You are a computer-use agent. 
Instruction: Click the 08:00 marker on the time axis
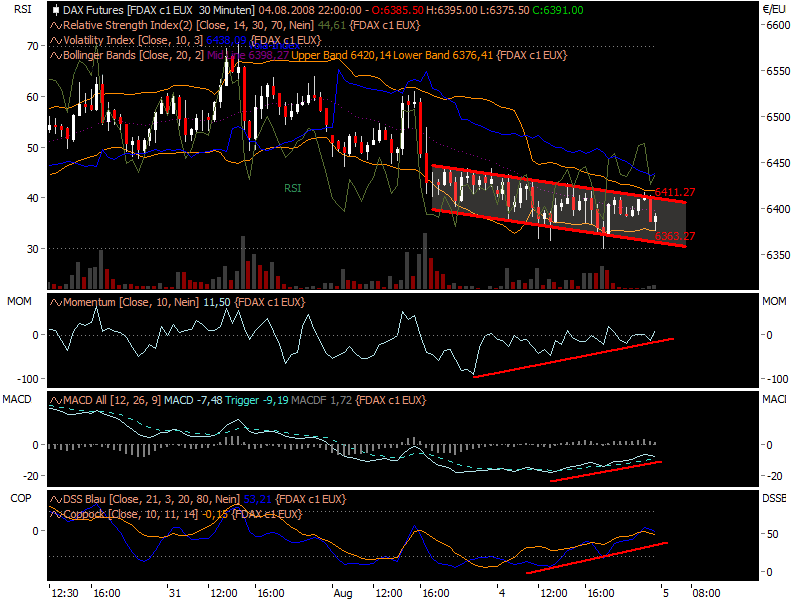point(706,593)
